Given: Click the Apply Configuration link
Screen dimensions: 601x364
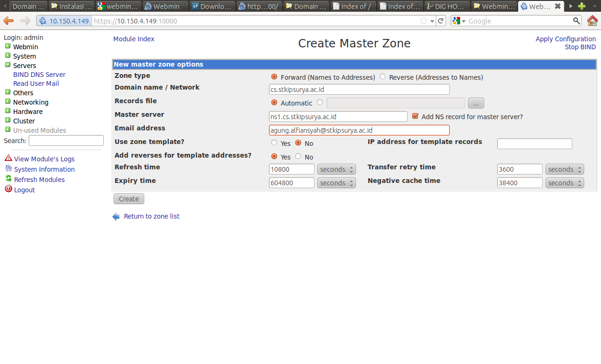Looking at the screenshot, I should point(565,39).
